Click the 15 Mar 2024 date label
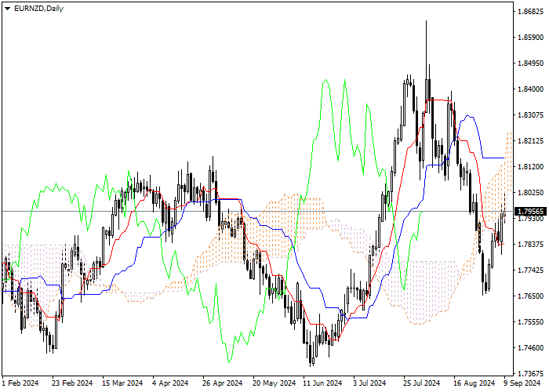Image resolution: width=549 pixels, height=392 pixels. click(x=122, y=383)
